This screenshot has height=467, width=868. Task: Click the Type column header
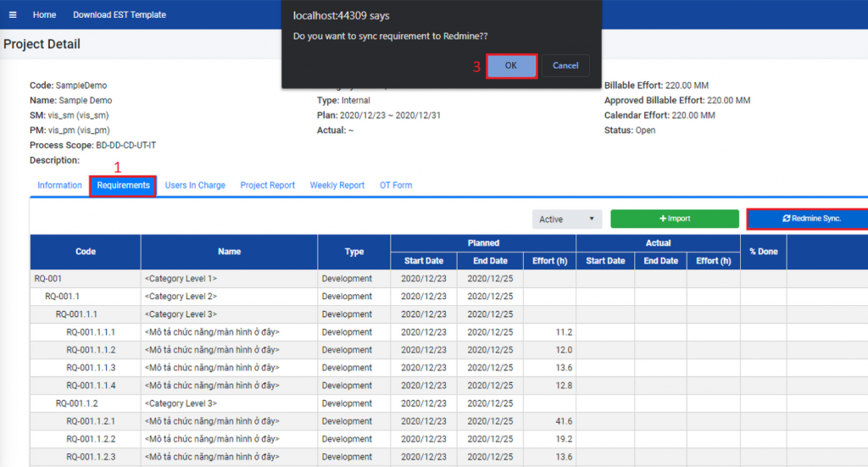point(354,252)
